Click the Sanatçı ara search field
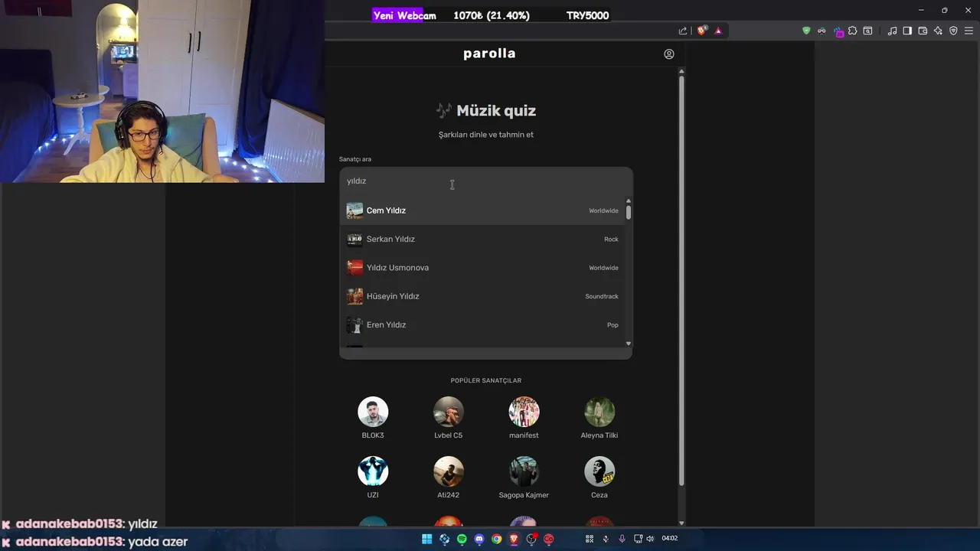Screen dimensions: 980x551 [x=486, y=181]
